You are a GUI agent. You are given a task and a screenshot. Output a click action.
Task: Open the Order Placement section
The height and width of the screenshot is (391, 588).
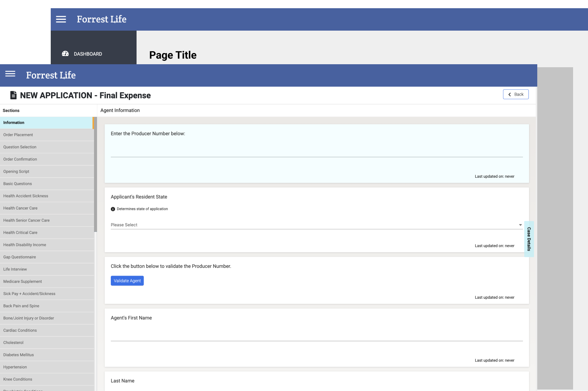[x=46, y=135]
